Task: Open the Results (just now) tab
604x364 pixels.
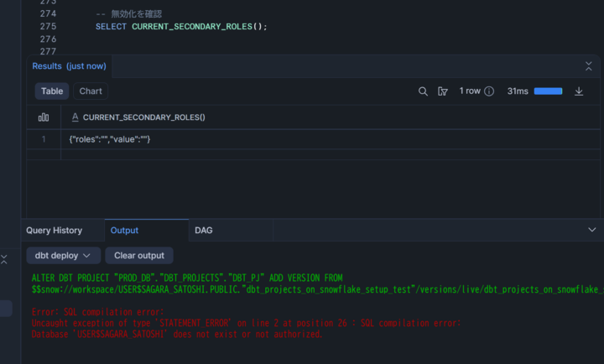Action: point(69,66)
